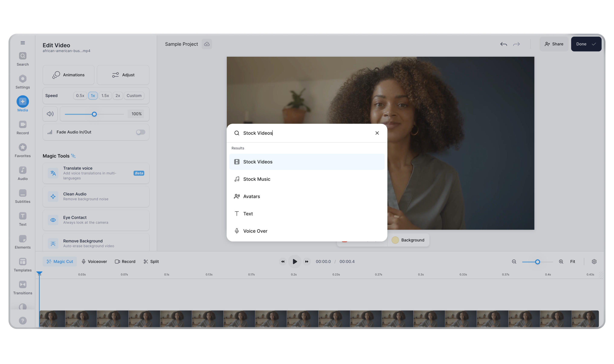Adjust the volume slider handle
This screenshot has width=614, height=364.
94,114
